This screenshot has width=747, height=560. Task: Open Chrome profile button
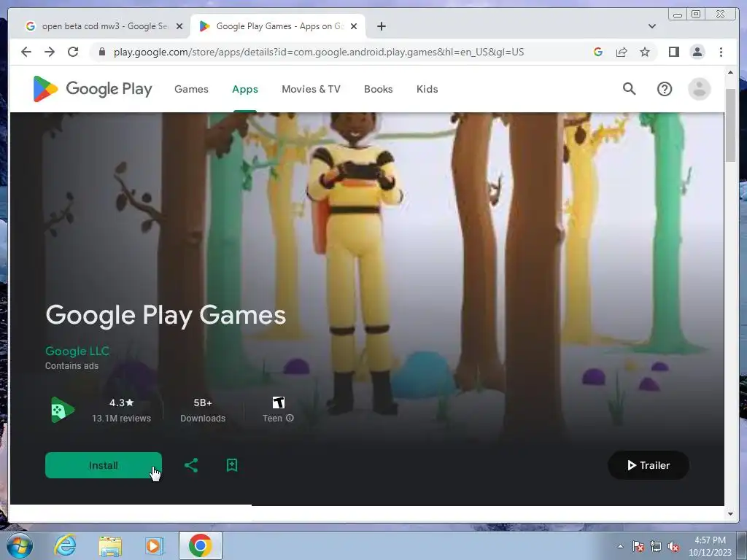pos(697,52)
